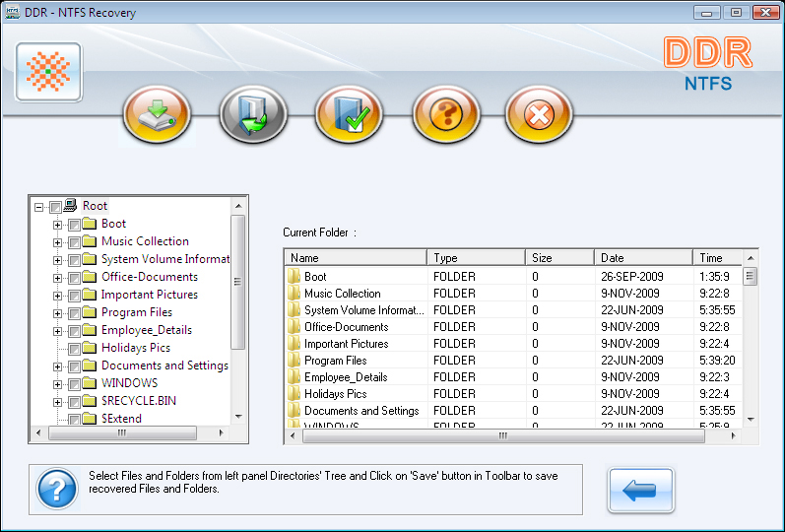Screen dimensions: 785x532
Task: Check the Boot folder checkbox
Action: 74,225
